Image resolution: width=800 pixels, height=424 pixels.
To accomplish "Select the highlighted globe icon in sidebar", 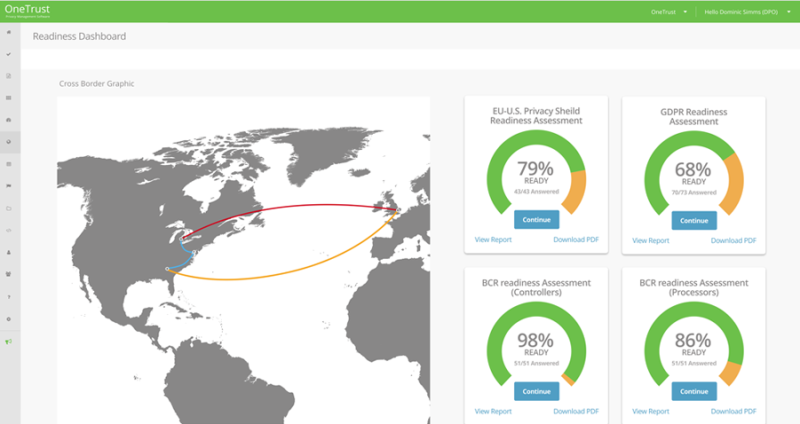I will pyautogui.click(x=9, y=142).
